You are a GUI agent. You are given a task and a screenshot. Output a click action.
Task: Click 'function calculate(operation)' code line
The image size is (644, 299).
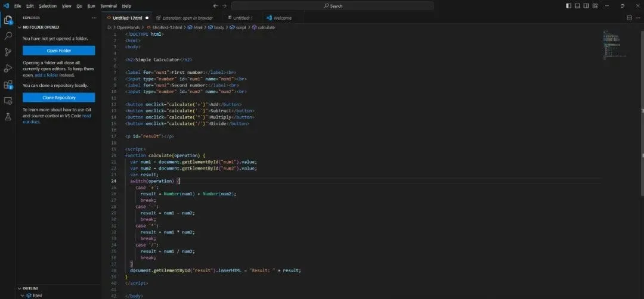click(x=165, y=155)
